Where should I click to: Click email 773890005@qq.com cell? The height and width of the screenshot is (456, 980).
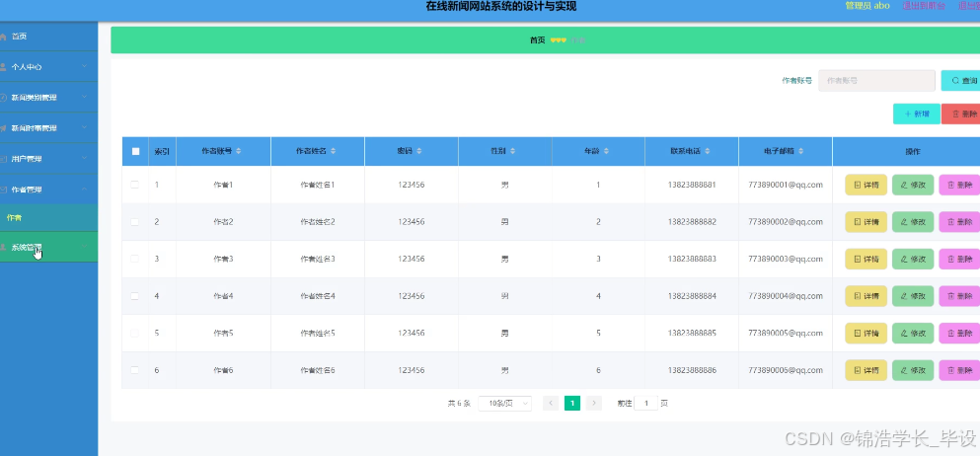point(785,333)
